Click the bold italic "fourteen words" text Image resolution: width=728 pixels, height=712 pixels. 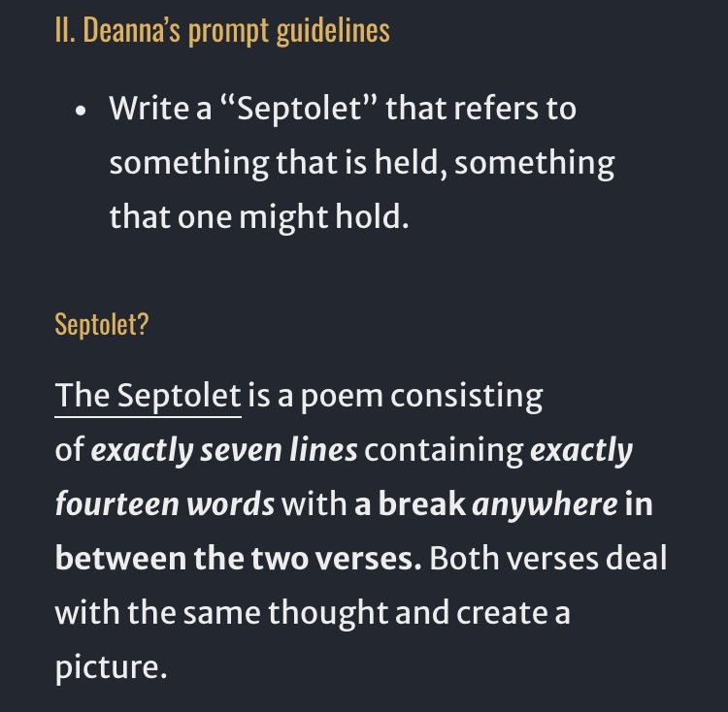165,504
